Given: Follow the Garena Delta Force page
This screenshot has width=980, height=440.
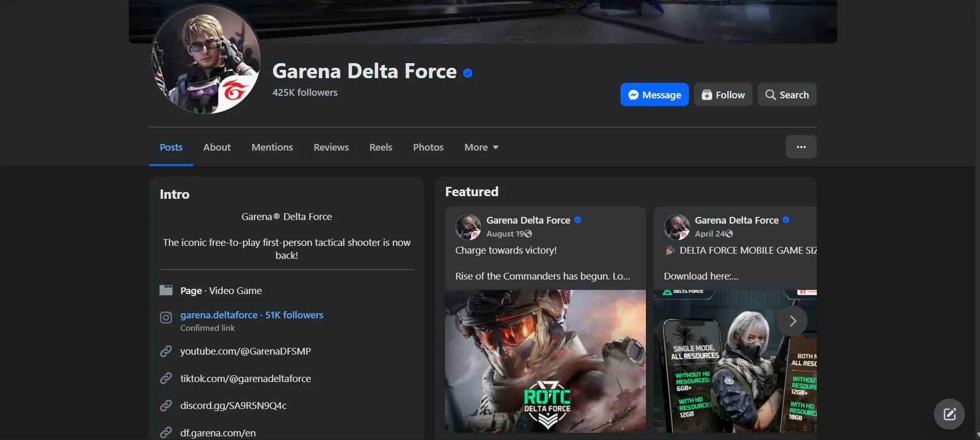Looking at the screenshot, I should (x=723, y=95).
